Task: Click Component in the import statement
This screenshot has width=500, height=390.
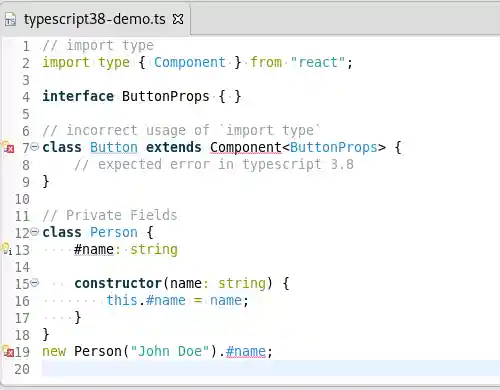Action: [190, 62]
